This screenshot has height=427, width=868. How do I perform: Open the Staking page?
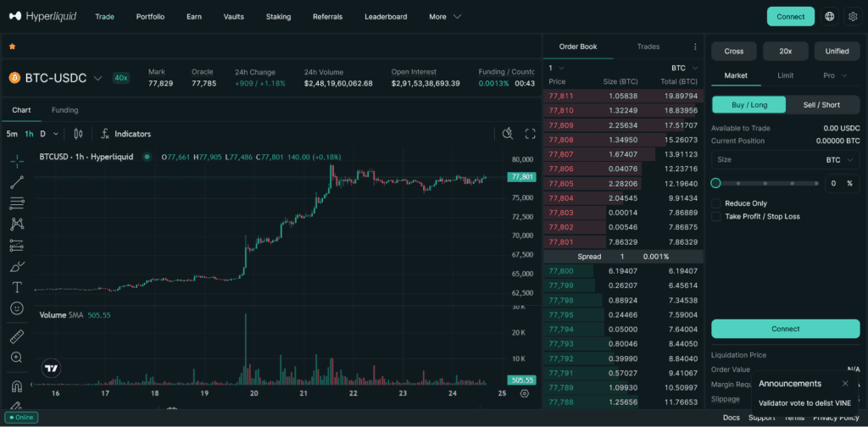point(278,17)
